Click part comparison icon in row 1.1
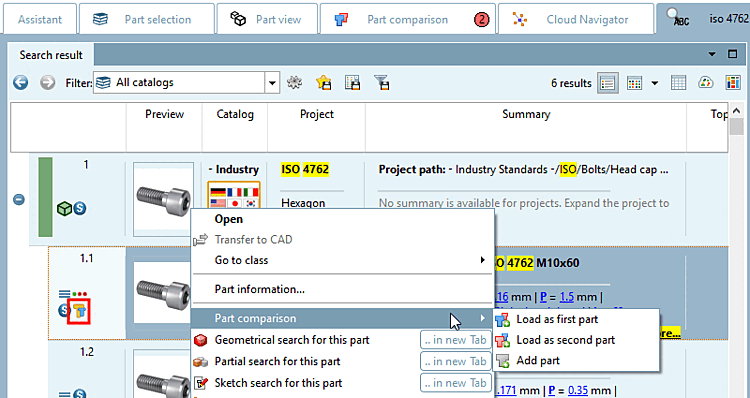Screen dimensions: 750x398 point(79,311)
